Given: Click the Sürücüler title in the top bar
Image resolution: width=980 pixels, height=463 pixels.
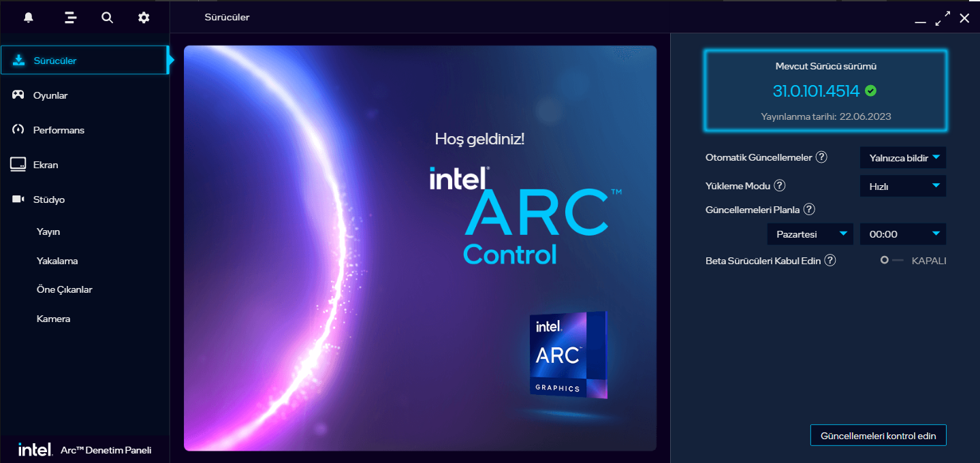Looking at the screenshot, I should click(x=227, y=18).
